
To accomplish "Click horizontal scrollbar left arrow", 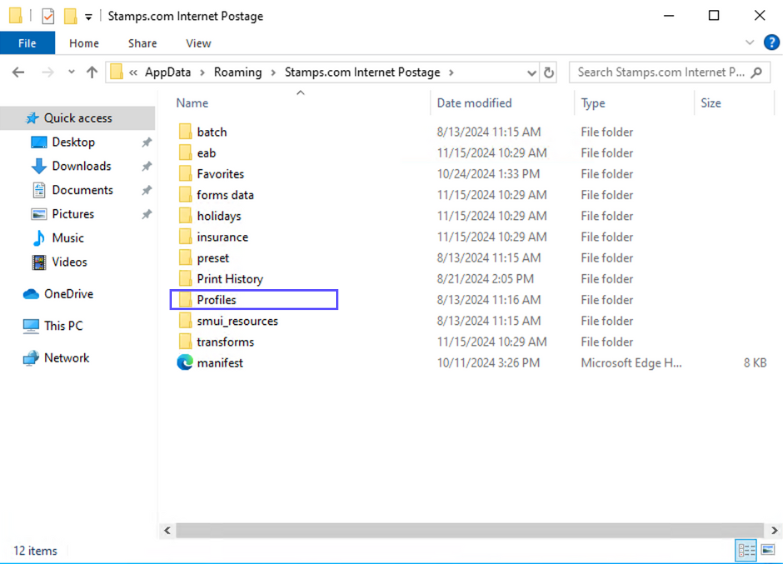I will point(167,530).
